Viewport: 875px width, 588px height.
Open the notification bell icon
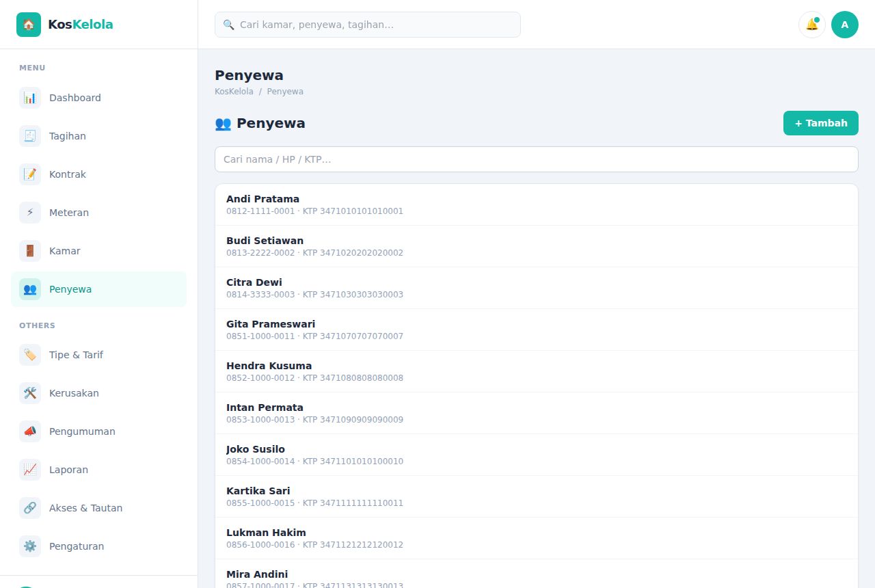pos(812,25)
